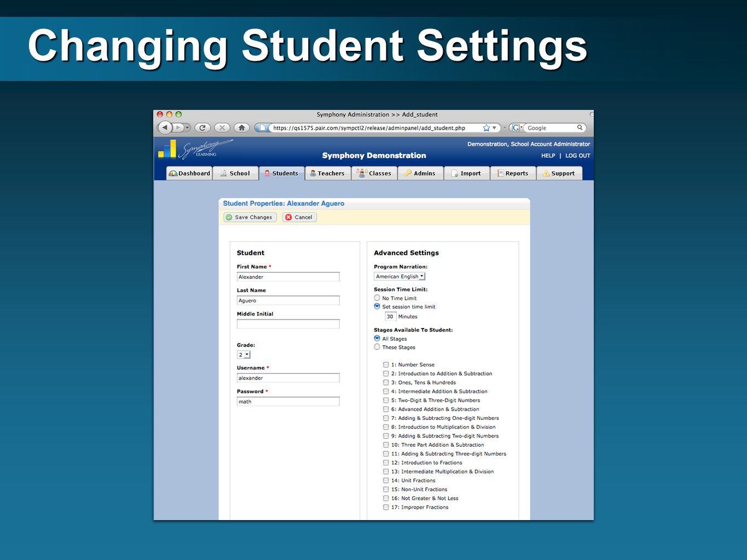The height and width of the screenshot is (560, 747).
Task: Close the browser window with red button
Action: coord(160,114)
